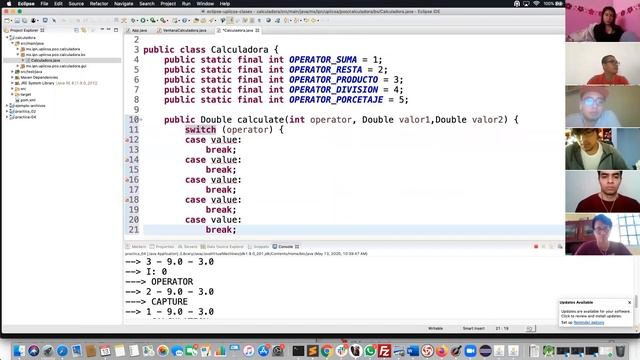Screen dimensions: 640x360
Task: Click the Writable status bar entry
Action: coord(435,328)
